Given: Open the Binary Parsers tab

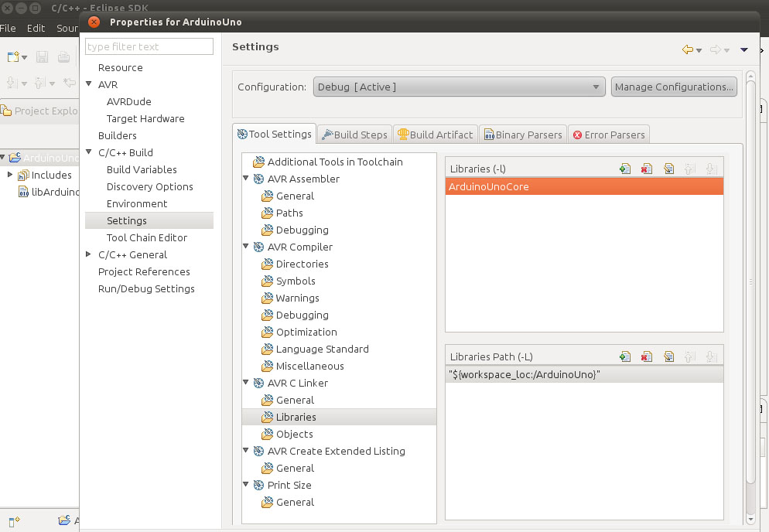Looking at the screenshot, I should pos(522,135).
